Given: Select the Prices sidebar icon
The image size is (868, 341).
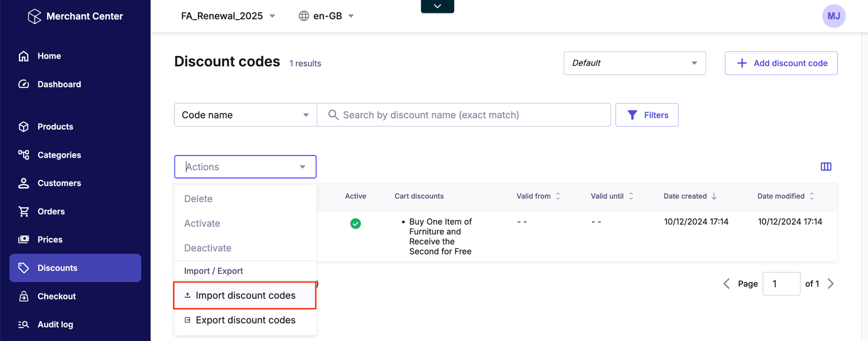Looking at the screenshot, I should pyautogui.click(x=24, y=240).
